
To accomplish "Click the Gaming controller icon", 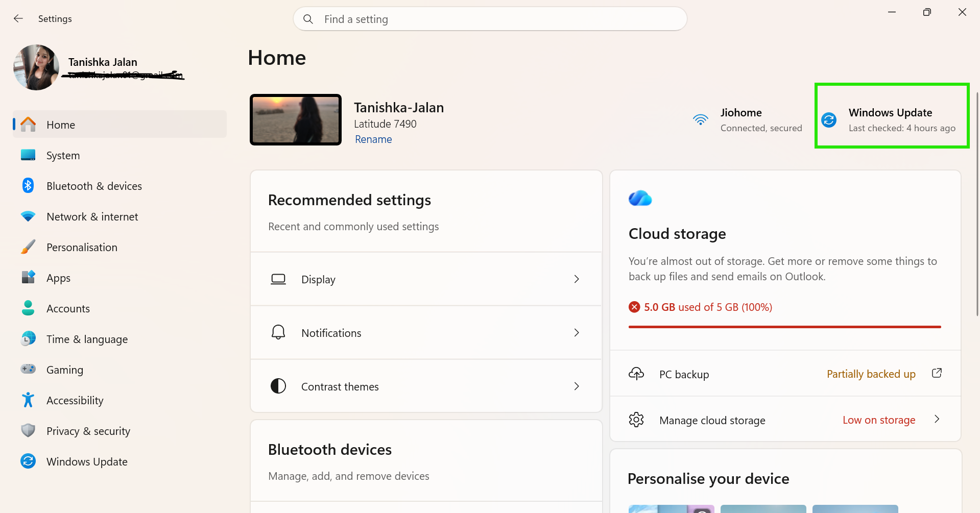I will 28,369.
